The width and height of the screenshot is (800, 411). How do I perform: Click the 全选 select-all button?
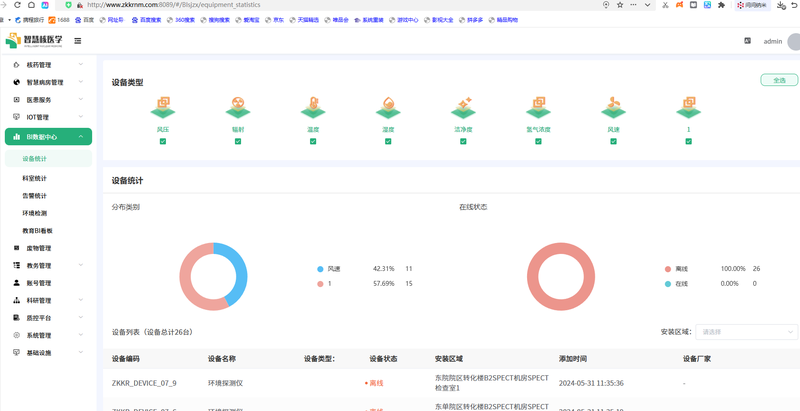click(779, 80)
